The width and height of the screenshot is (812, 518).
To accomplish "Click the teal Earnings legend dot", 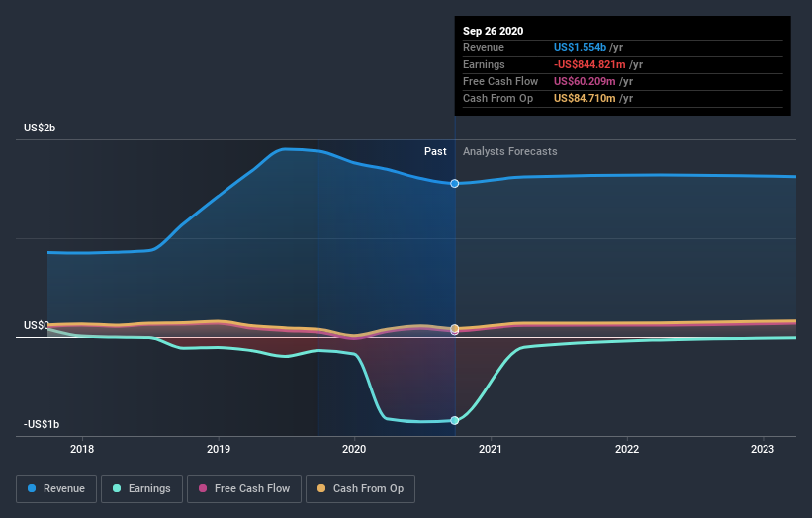I will pyautogui.click(x=117, y=488).
